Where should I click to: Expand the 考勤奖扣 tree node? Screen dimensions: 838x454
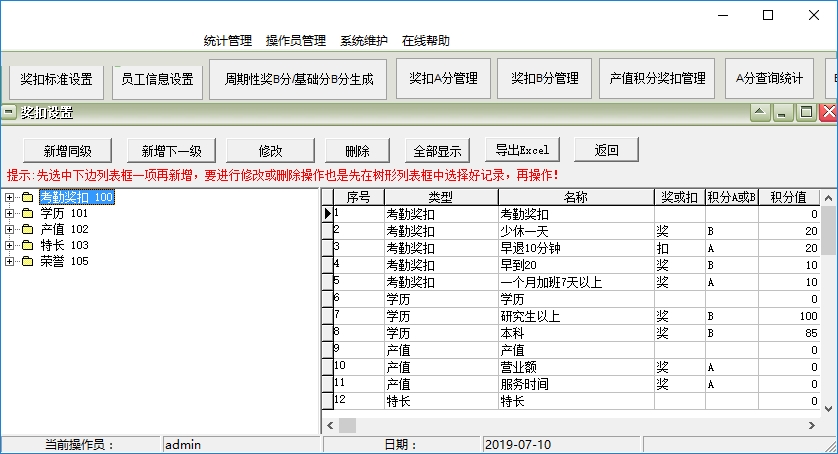coord(10,198)
